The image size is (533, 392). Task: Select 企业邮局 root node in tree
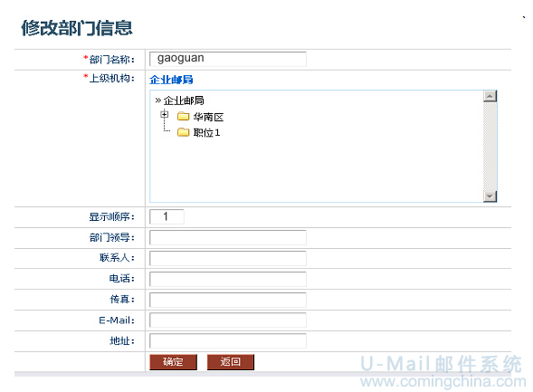(184, 100)
